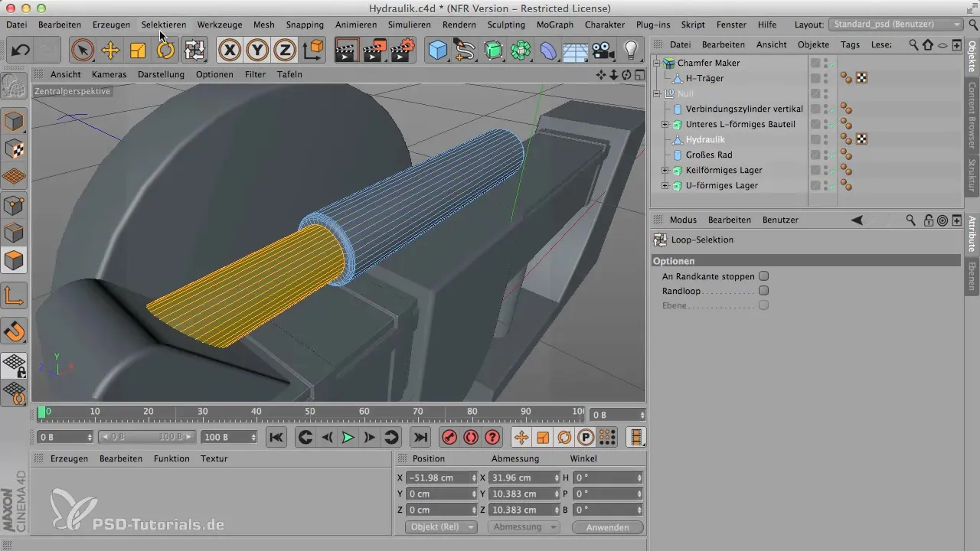Screen dimensions: 980x551
Task: Open the Mesh menu
Action: [263, 24]
